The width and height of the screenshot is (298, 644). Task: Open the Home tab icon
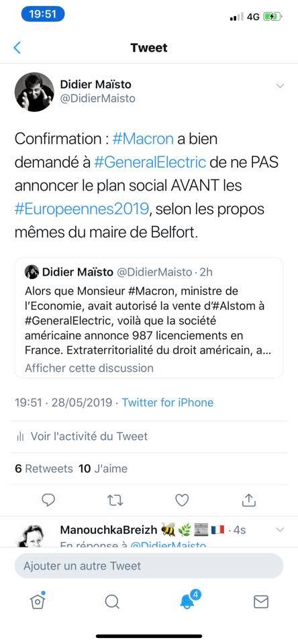coord(38,601)
